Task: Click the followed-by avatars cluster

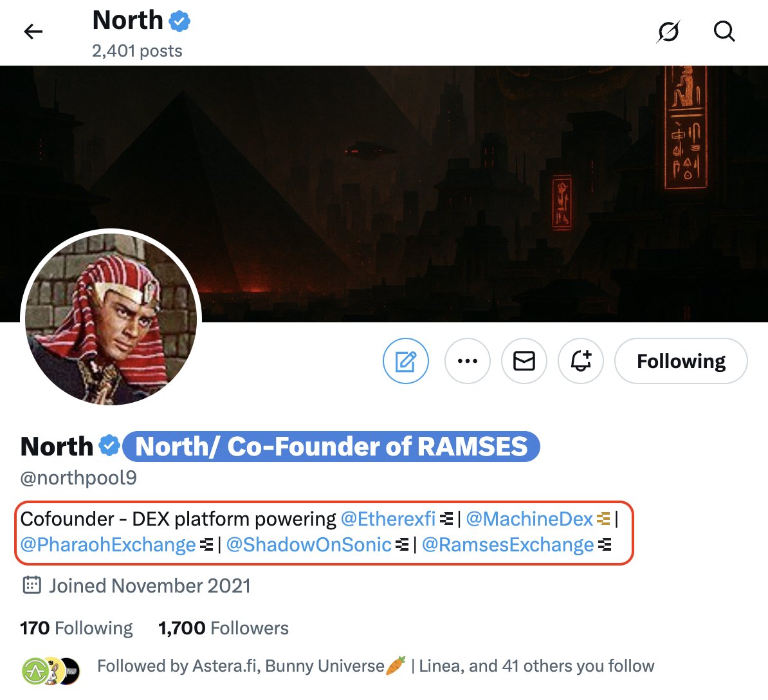Action: 50,670
